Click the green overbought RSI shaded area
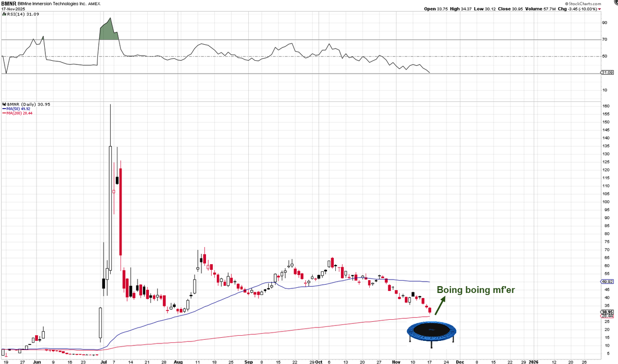 click(109, 30)
